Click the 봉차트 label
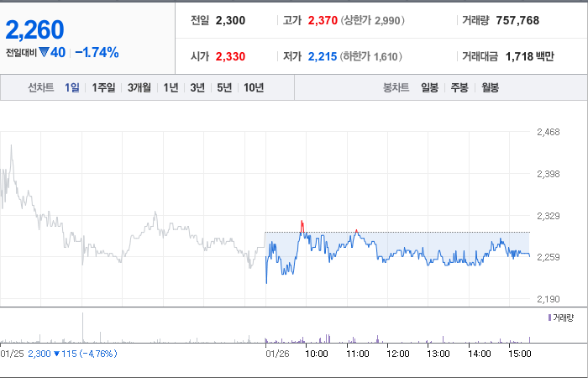The width and height of the screenshot is (588, 378). point(396,87)
